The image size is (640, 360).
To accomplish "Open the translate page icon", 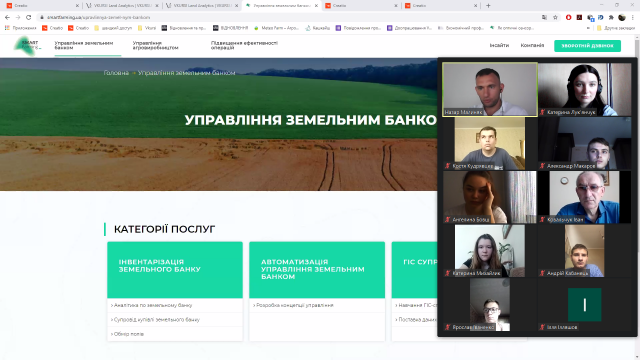I will (544, 18).
